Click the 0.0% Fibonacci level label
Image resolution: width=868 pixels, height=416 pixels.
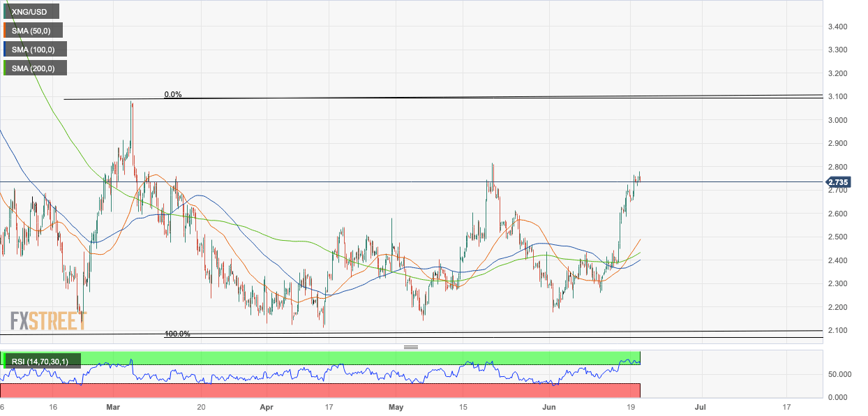click(173, 94)
